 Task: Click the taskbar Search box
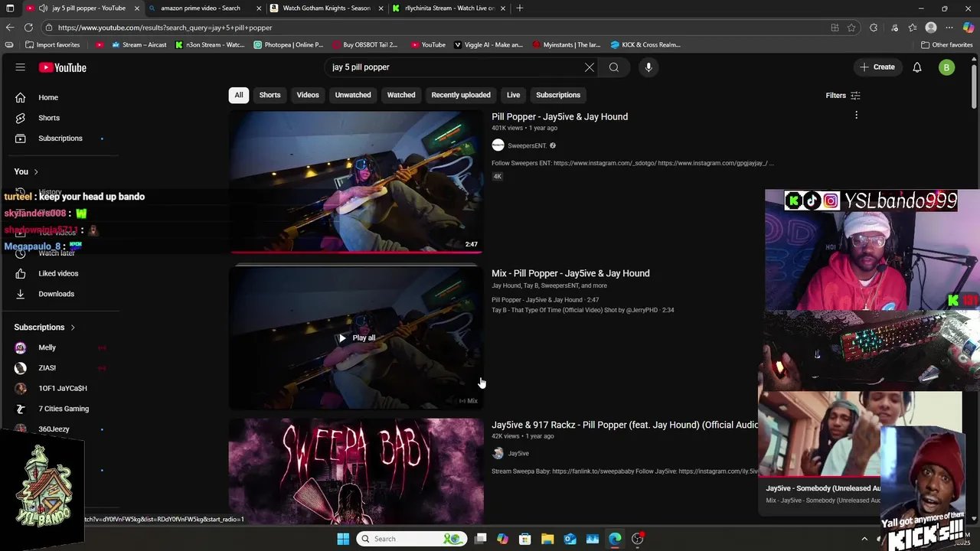pos(412,539)
